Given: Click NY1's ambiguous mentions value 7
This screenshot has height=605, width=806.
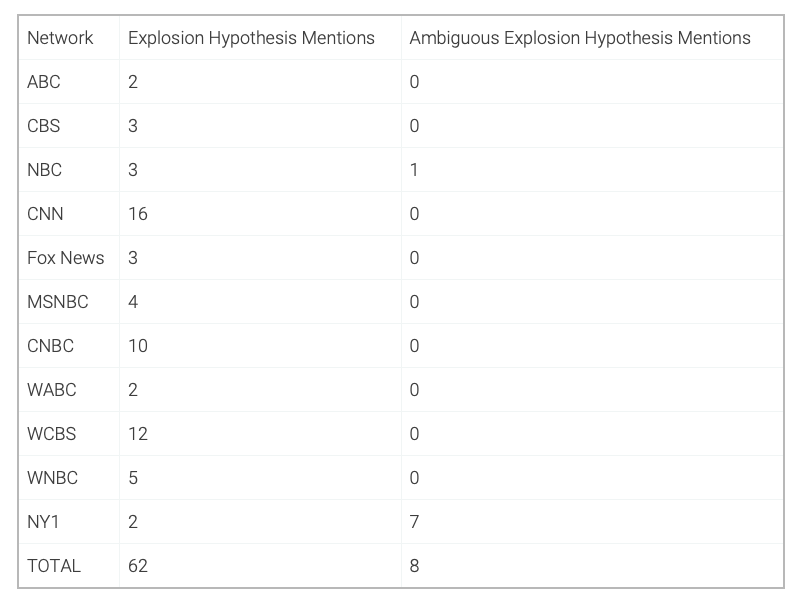Looking at the screenshot, I should click(x=414, y=522).
